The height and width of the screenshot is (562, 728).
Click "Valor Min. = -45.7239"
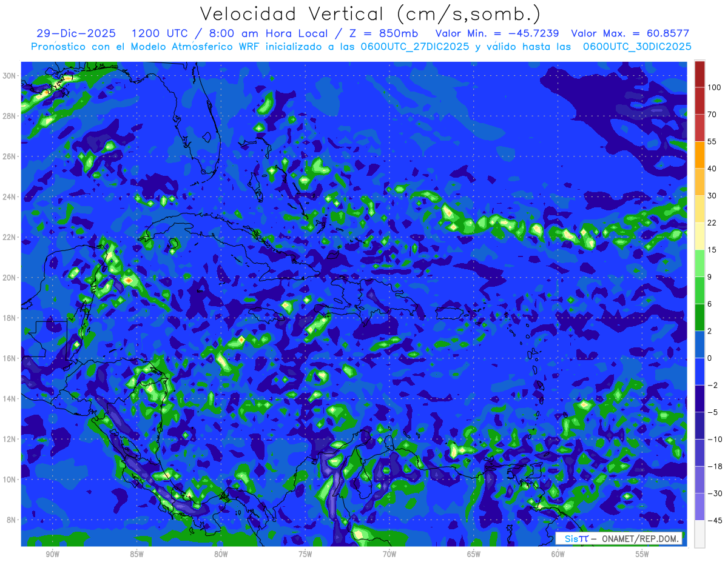click(x=497, y=33)
